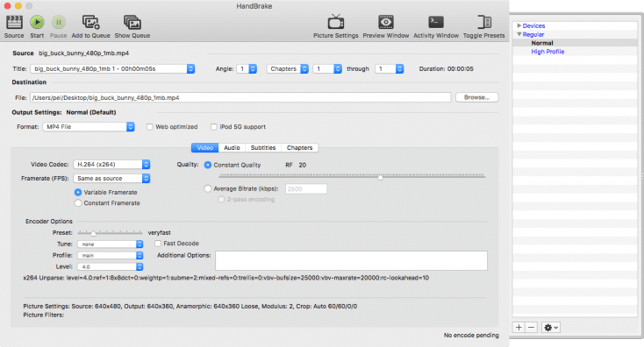
Task: Switch to the Audio tab
Action: point(232,148)
